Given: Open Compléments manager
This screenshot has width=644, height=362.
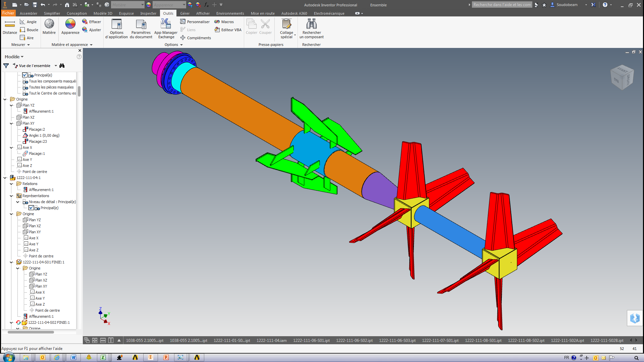Looking at the screenshot, I should 196,38.
